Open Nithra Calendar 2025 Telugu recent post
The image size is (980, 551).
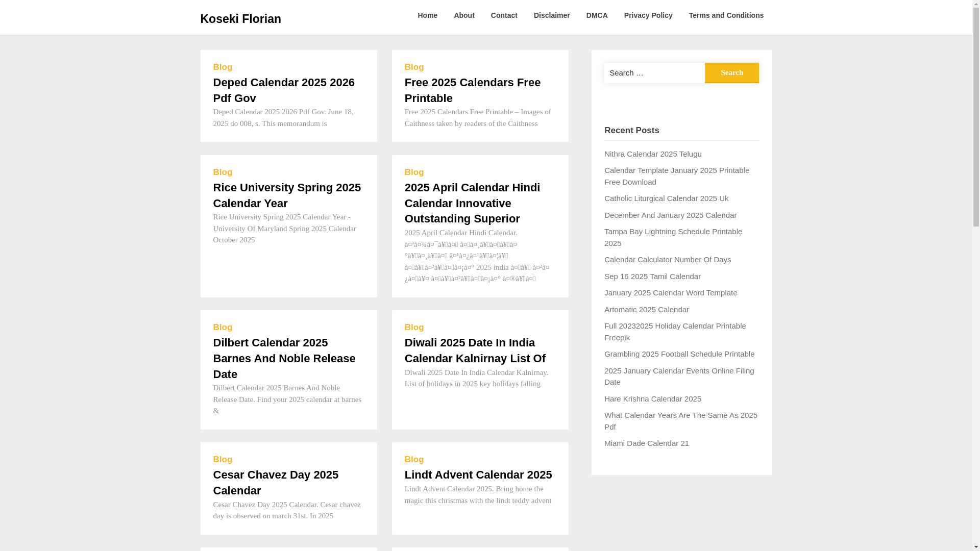click(x=652, y=154)
